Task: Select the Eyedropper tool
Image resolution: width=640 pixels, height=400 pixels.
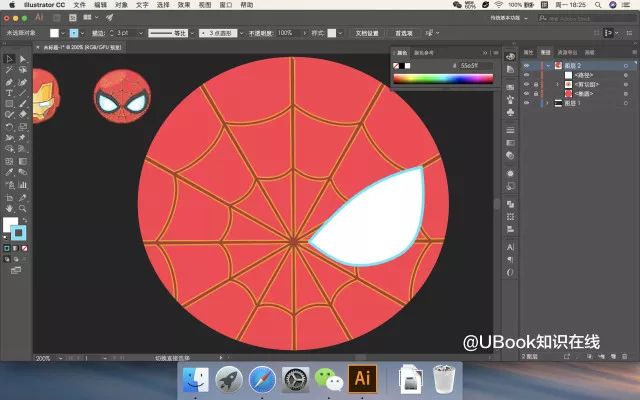Action: pyautogui.click(x=9, y=172)
